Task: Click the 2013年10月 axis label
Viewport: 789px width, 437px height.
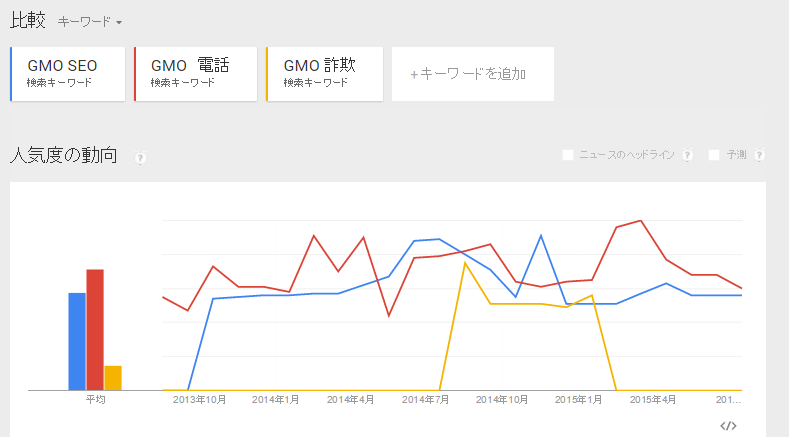Action: point(199,400)
